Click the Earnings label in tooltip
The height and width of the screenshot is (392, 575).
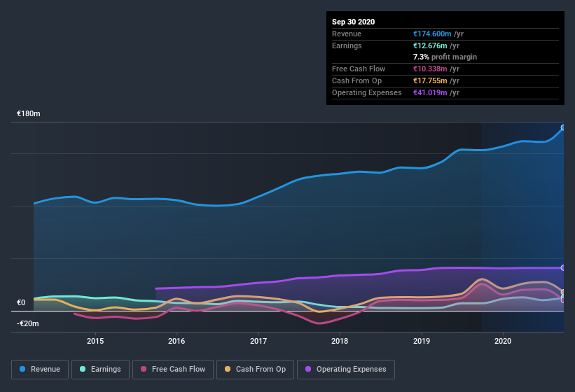(x=347, y=45)
